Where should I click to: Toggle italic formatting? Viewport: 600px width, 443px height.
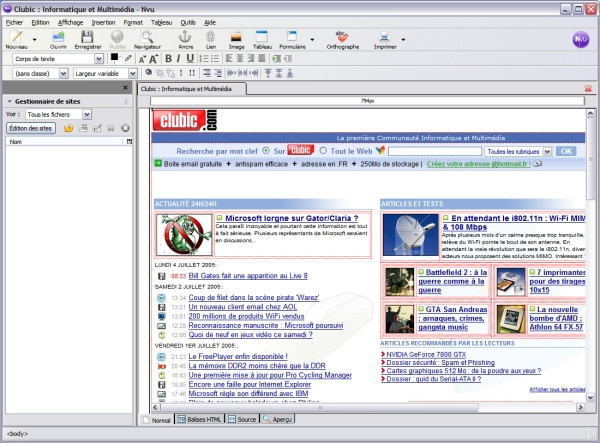[179, 59]
